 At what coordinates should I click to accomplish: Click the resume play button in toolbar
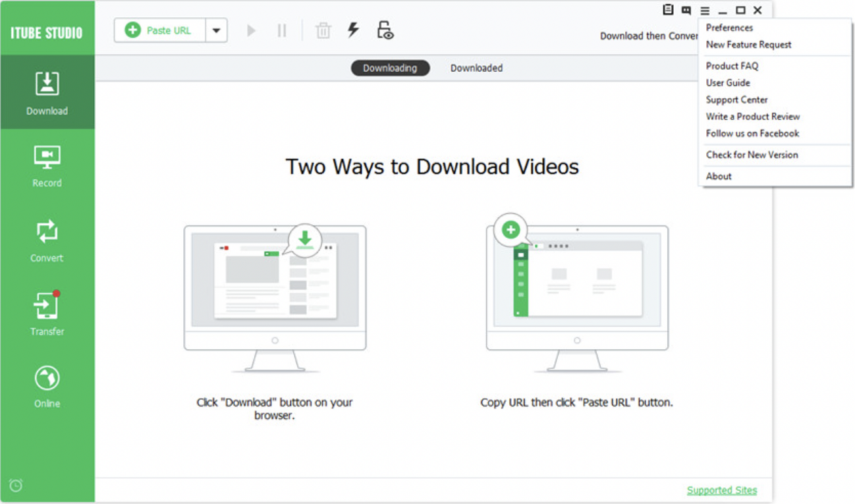click(x=252, y=30)
